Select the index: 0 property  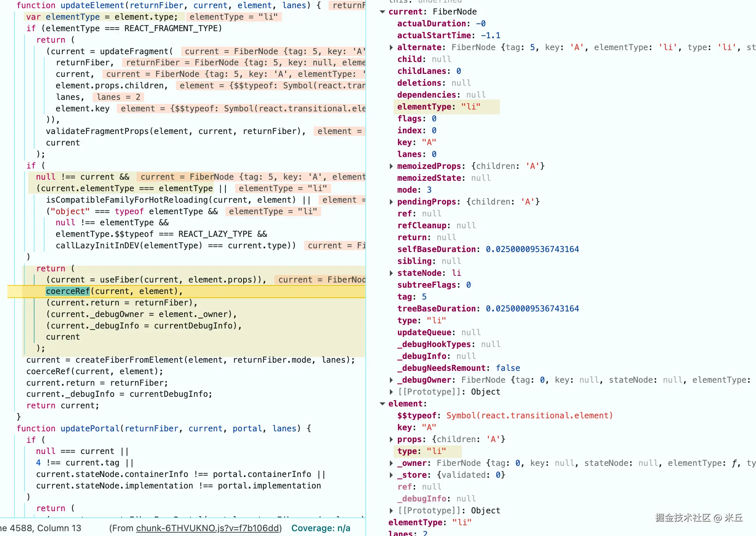417,131
